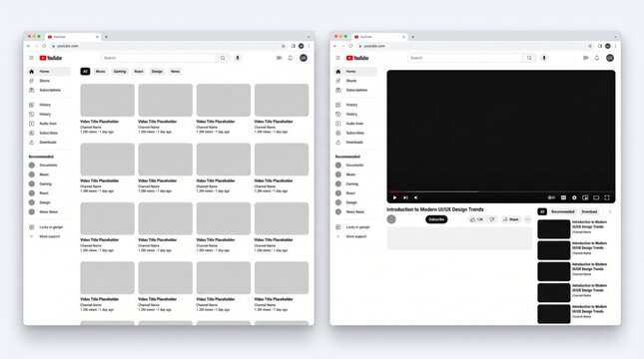644x359 pixels.
Task: Click the Recommended heading in the home feed sidebar
Action: (41, 157)
